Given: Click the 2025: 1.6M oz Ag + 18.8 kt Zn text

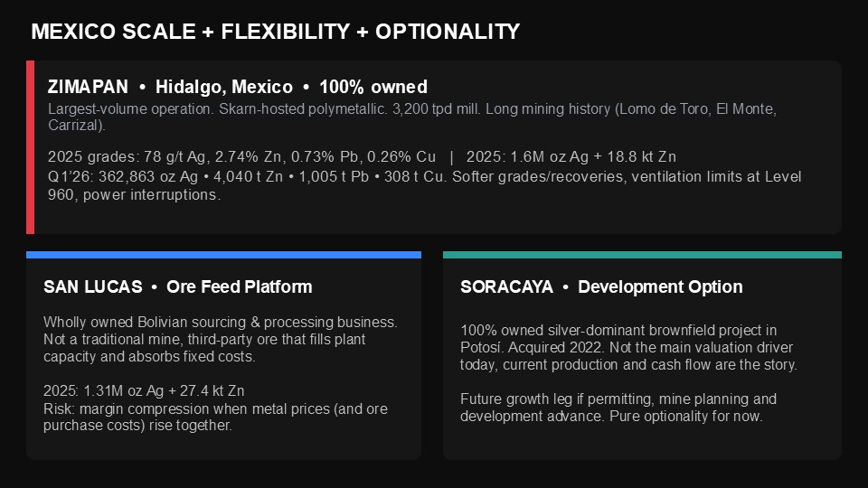Looking at the screenshot, I should [x=571, y=156].
